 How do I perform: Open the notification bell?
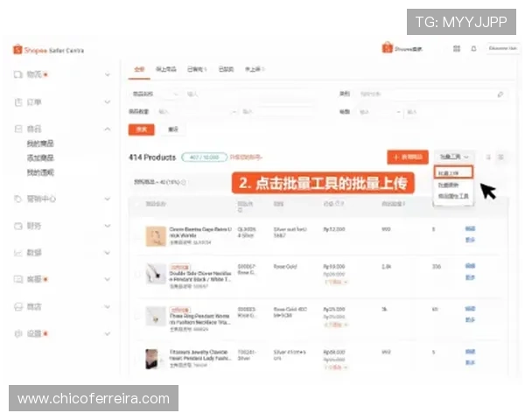click(x=473, y=48)
